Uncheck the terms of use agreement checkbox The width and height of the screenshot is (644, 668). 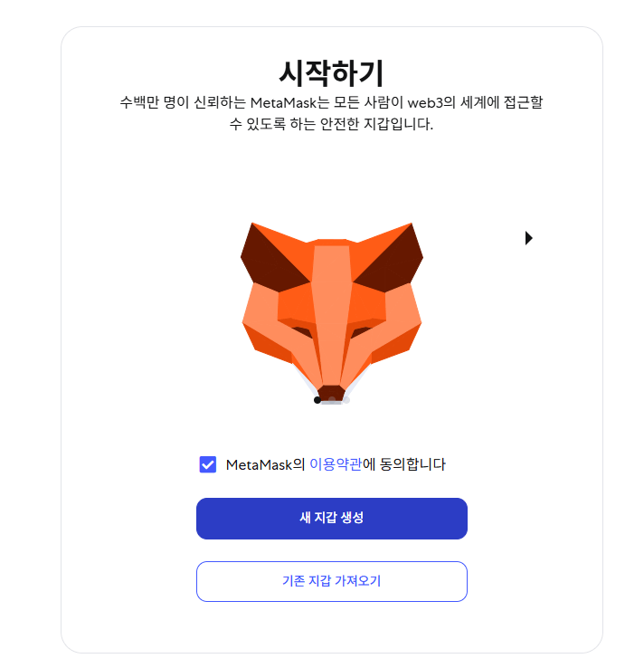[x=208, y=464]
